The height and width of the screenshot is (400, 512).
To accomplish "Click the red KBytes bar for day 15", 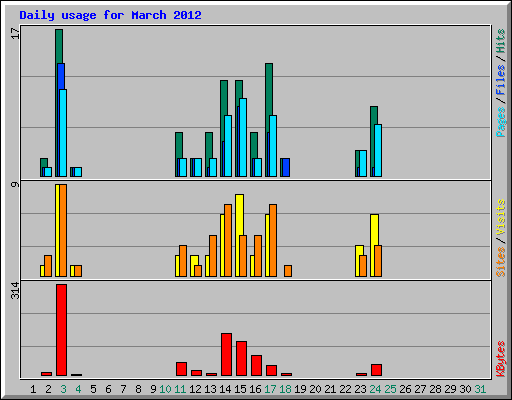I will (241, 358).
